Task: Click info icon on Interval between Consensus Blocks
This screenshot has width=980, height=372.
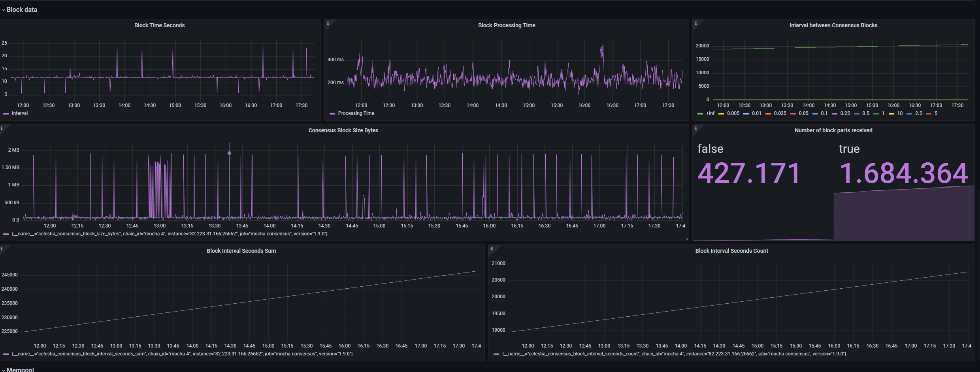Action: pos(695,23)
